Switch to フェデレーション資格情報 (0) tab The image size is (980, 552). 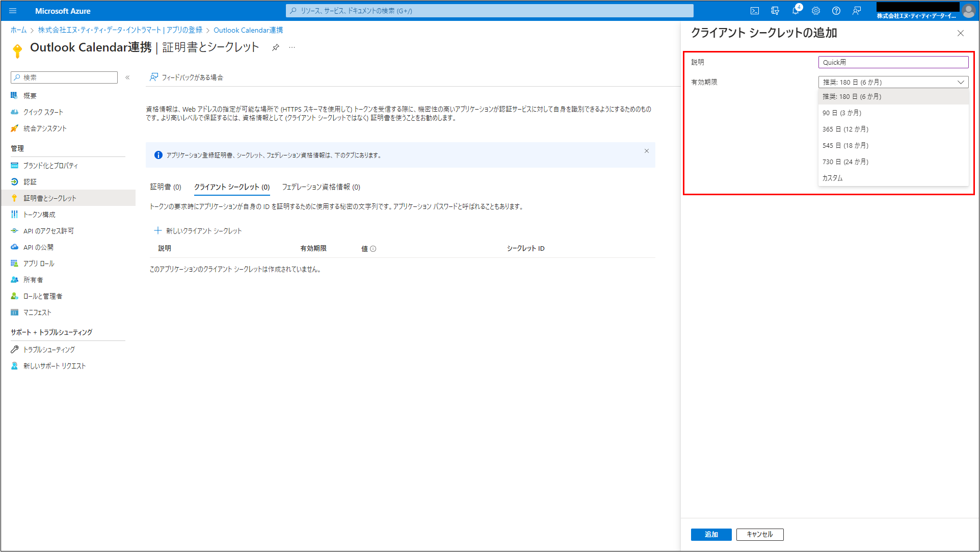coord(321,187)
